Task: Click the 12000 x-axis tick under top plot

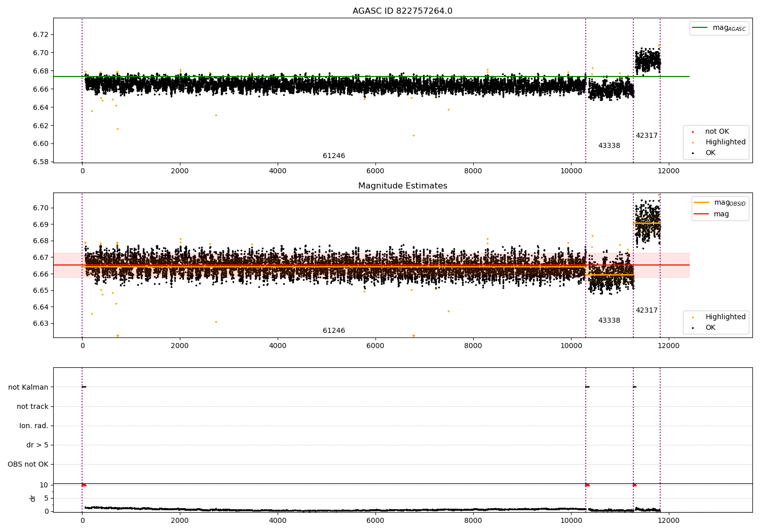Action: pyautogui.click(x=668, y=171)
